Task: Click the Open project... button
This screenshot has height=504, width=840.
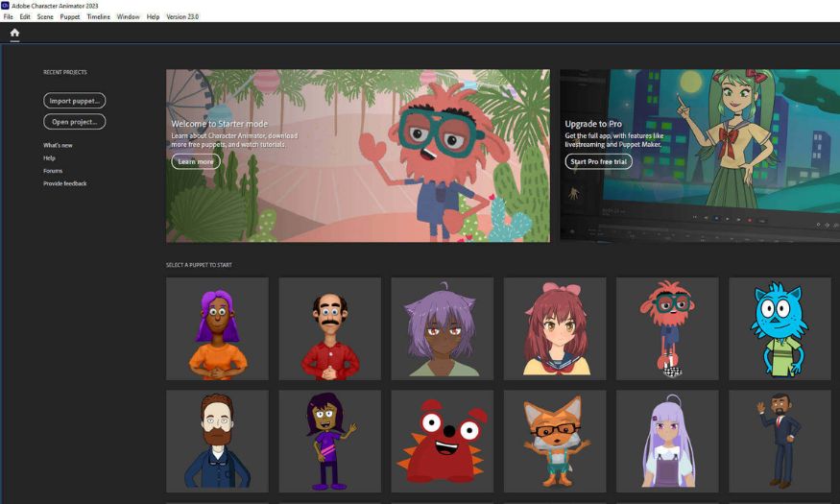Action: [75, 122]
